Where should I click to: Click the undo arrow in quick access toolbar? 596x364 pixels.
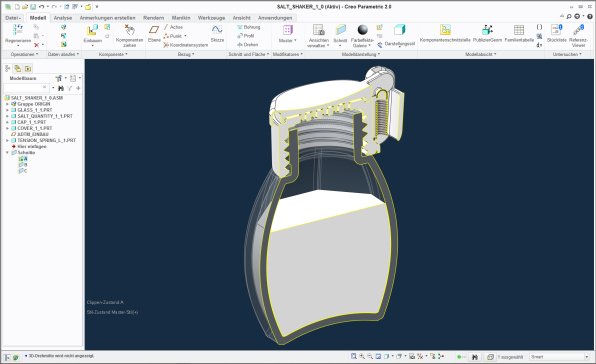click(x=41, y=7)
